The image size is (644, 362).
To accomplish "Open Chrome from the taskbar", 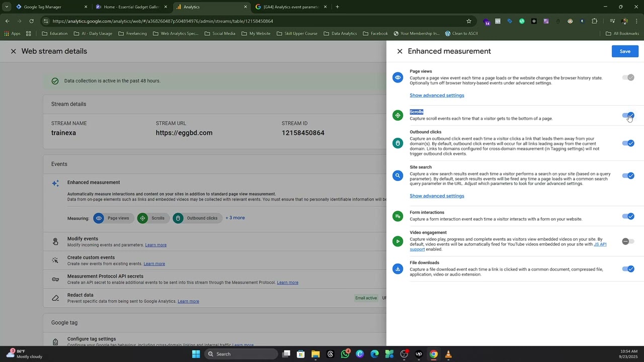I will [x=434, y=354].
